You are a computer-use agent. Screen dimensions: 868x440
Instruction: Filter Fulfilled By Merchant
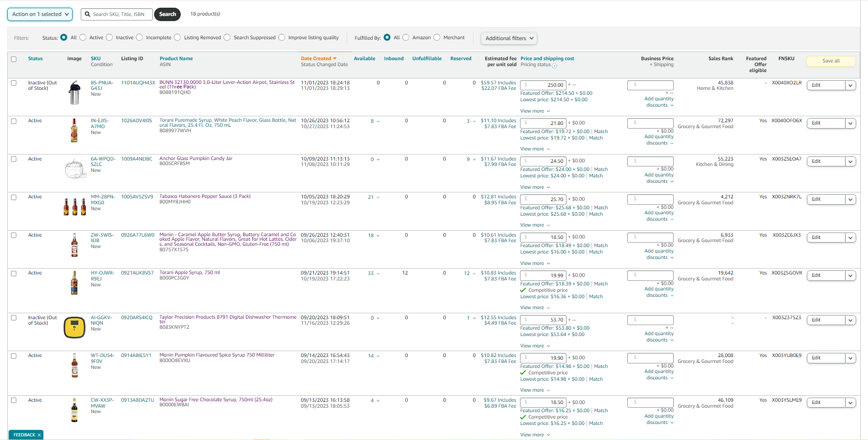pyautogui.click(x=437, y=37)
